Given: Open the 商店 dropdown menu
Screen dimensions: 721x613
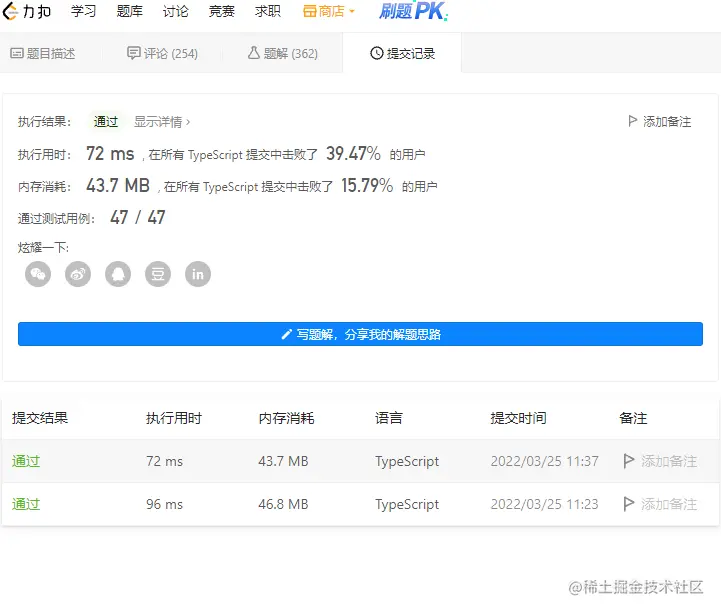Looking at the screenshot, I should click(328, 11).
